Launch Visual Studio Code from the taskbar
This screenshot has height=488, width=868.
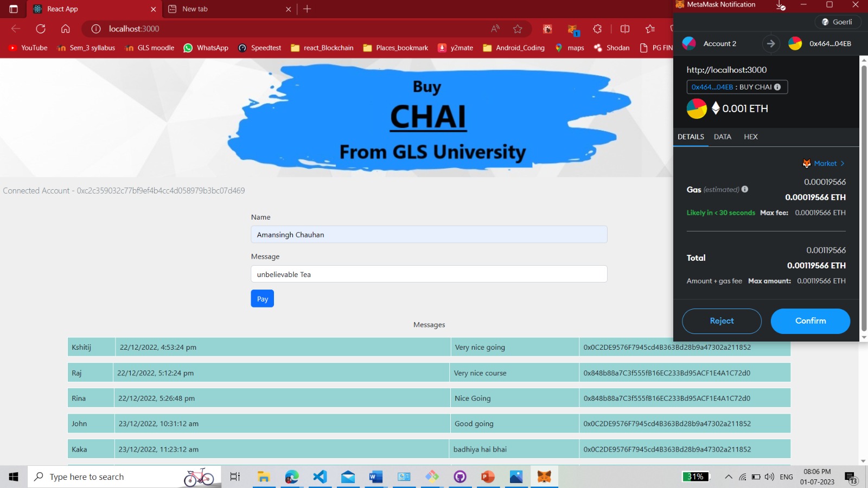pyautogui.click(x=320, y=477)
